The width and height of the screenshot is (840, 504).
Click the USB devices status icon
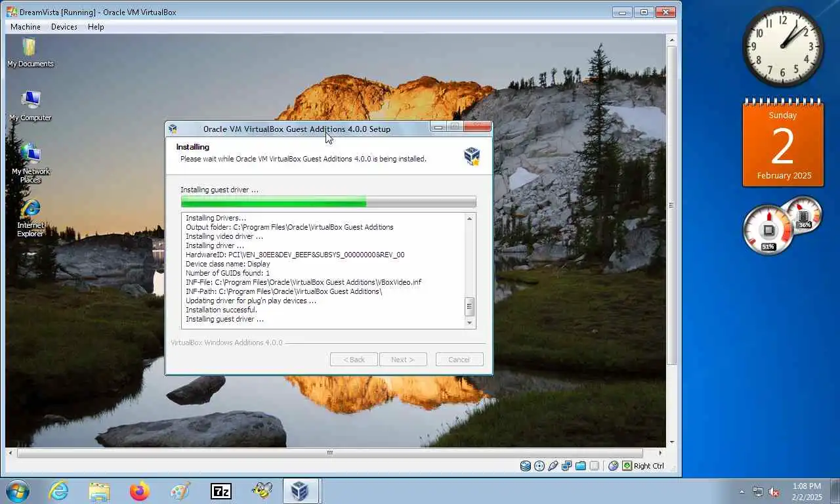click(553, 466)
